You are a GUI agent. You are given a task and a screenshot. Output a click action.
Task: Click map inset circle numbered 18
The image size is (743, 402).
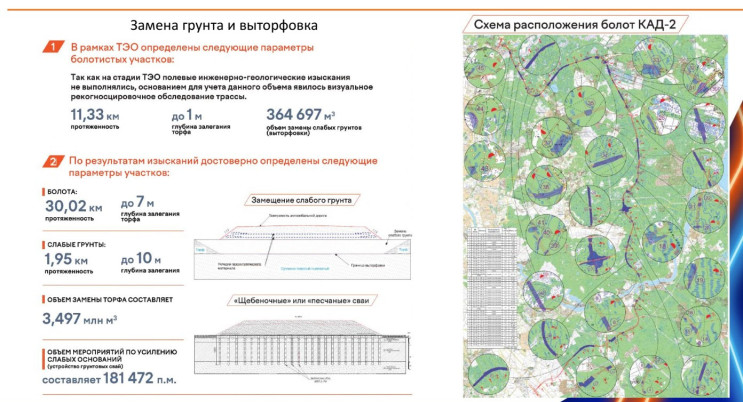click(662, 242)
